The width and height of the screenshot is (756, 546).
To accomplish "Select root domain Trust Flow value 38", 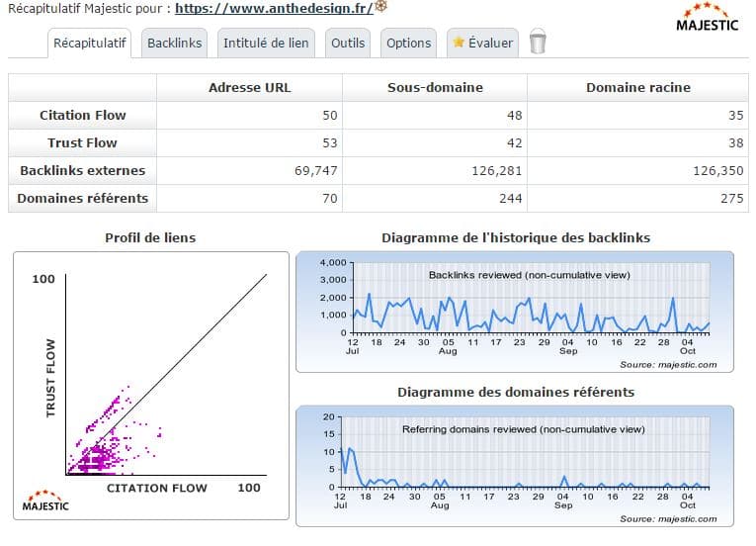I will pyautogui.click(x=736, y=142).
